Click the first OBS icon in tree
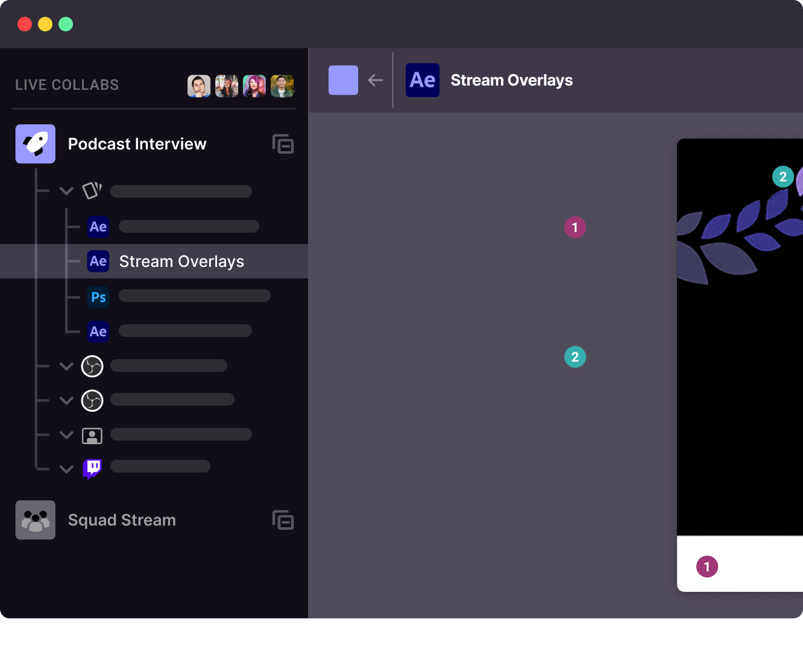Viewport: 803px width, 672px height. point(92,366)
